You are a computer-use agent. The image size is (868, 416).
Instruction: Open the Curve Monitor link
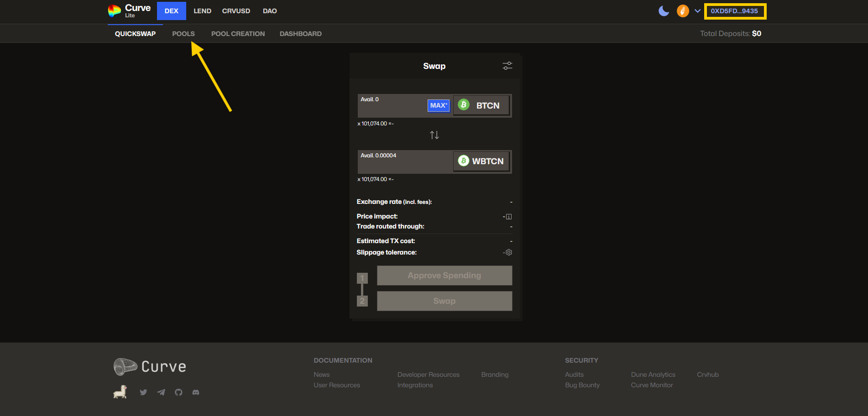(x=652, y=385)
